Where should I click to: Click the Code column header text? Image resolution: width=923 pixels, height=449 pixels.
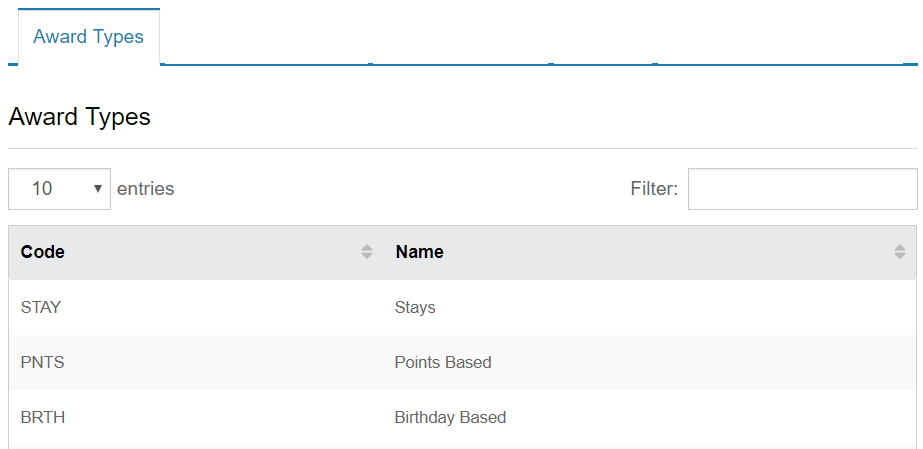[42, 252]
